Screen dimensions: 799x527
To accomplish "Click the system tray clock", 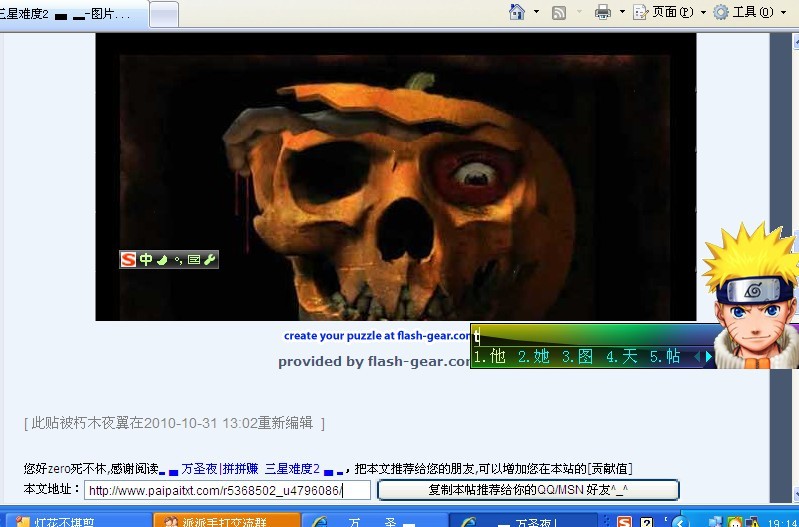I will [782, 522].
